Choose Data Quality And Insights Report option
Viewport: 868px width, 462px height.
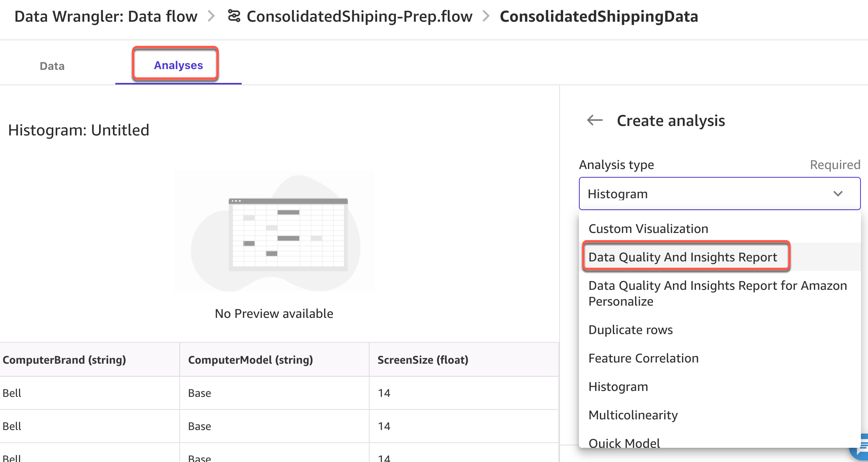pos(682,257)
